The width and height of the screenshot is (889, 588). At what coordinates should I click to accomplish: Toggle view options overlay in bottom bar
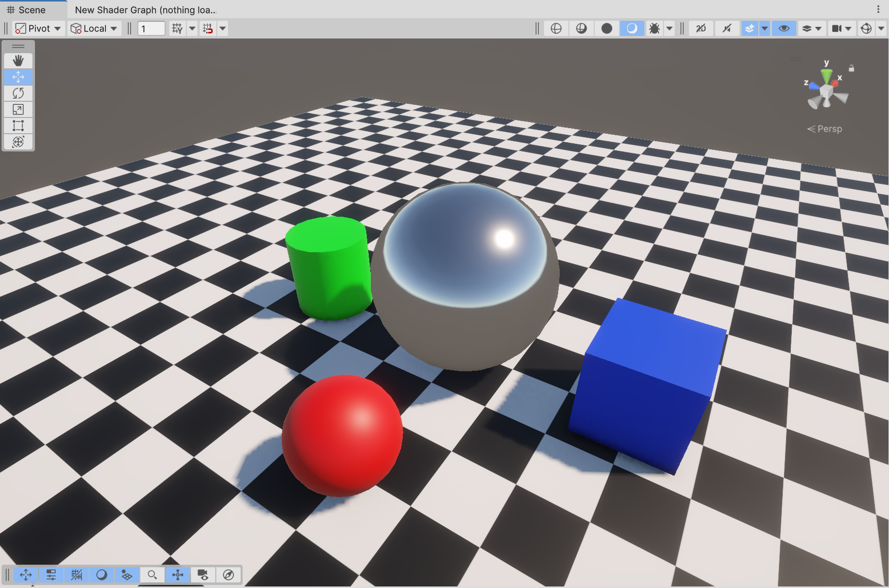coord(127,575)
